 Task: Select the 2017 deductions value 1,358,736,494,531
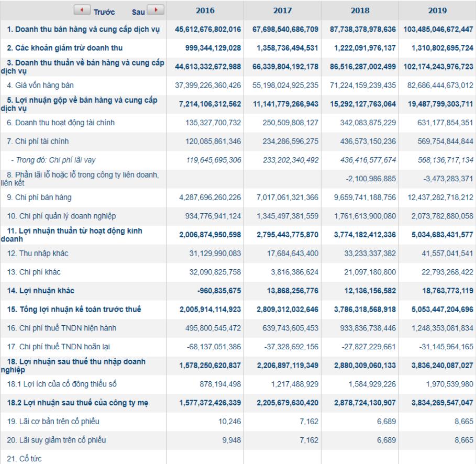(287, 48)
